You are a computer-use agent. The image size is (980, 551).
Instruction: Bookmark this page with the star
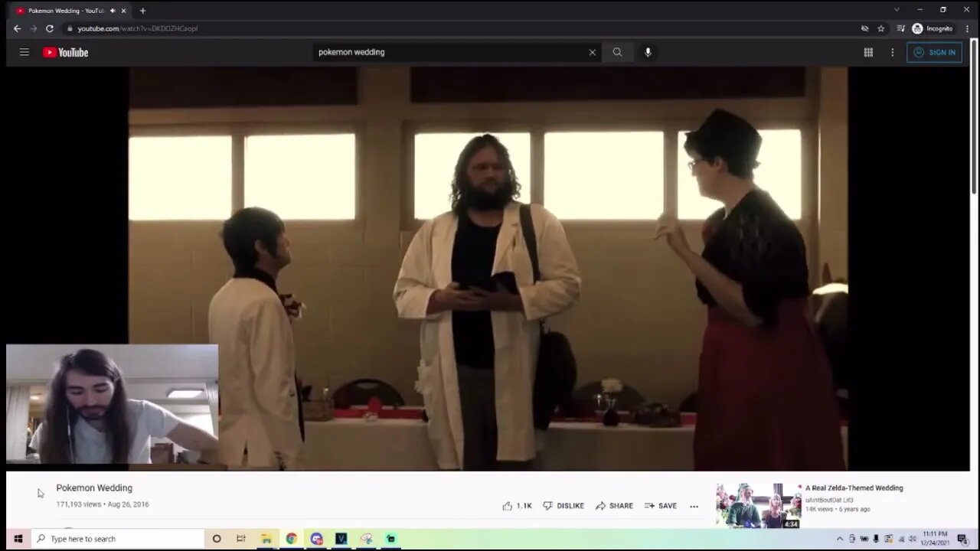tap(881, 28)
